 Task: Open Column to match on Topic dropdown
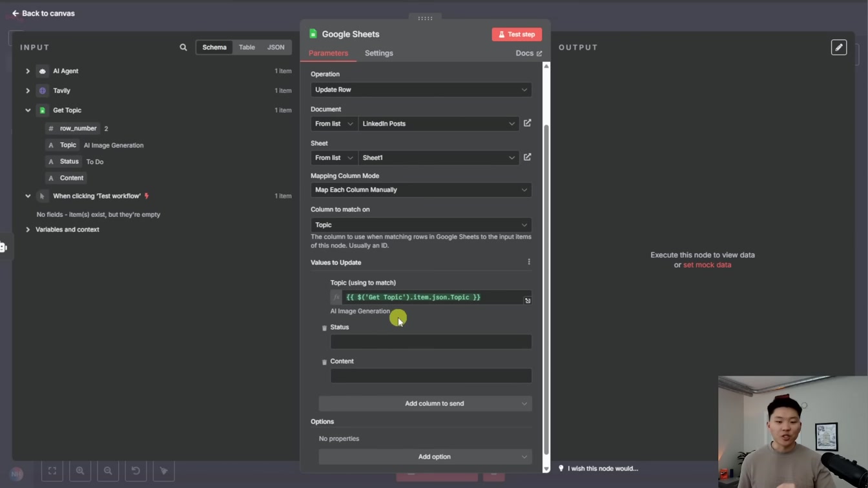point(421,225)
